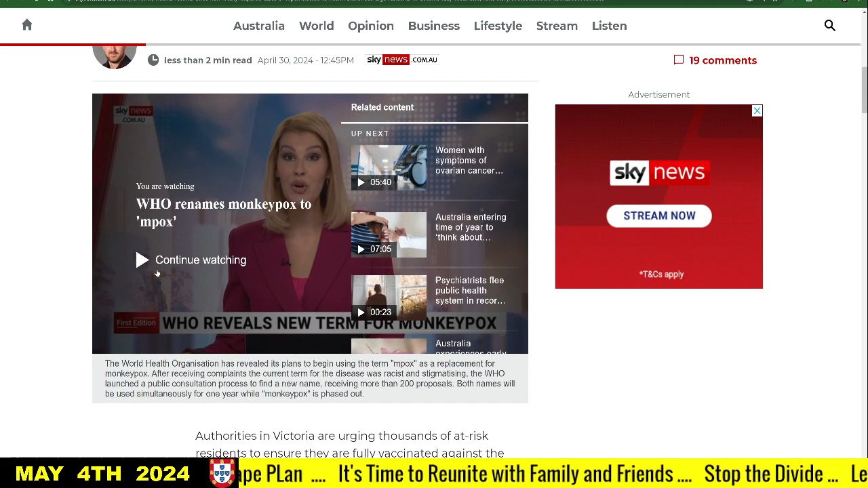Click the comments speech bubble icon
This screenshot has height=488, width=868.
pyautogui.click(x=678, y=60)
